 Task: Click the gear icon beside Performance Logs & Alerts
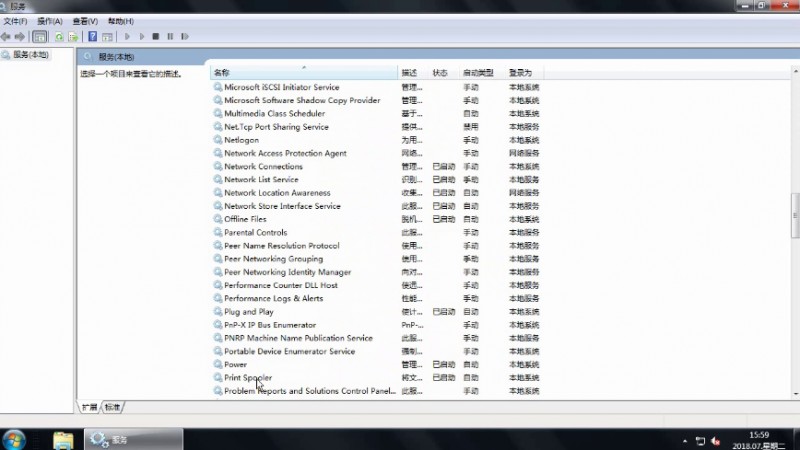pos(218,298)
